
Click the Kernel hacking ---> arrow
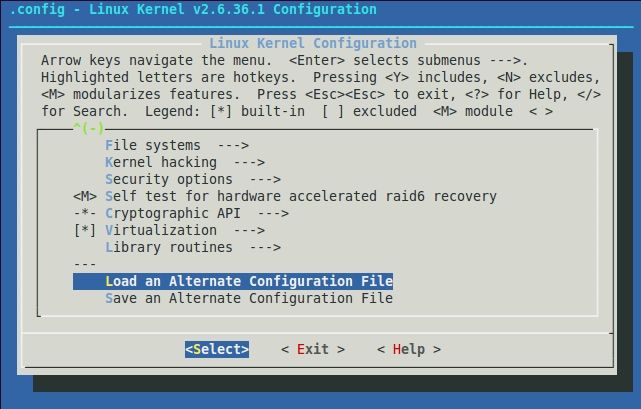(249, 162)
